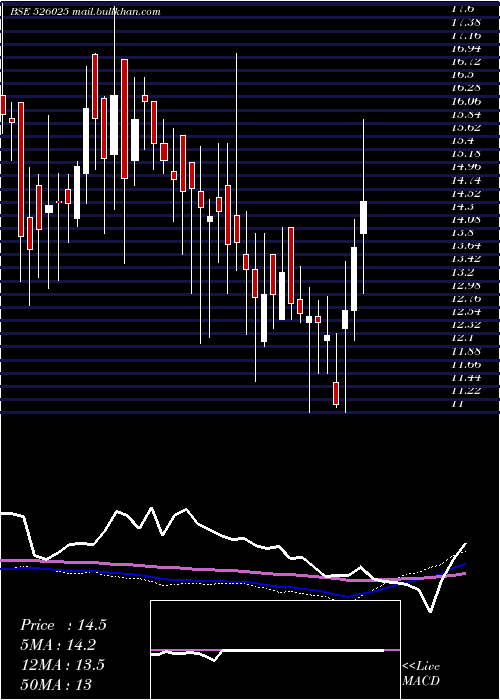
Task: Select the 5MA : 14.2 readout
Action: [58, 645]
